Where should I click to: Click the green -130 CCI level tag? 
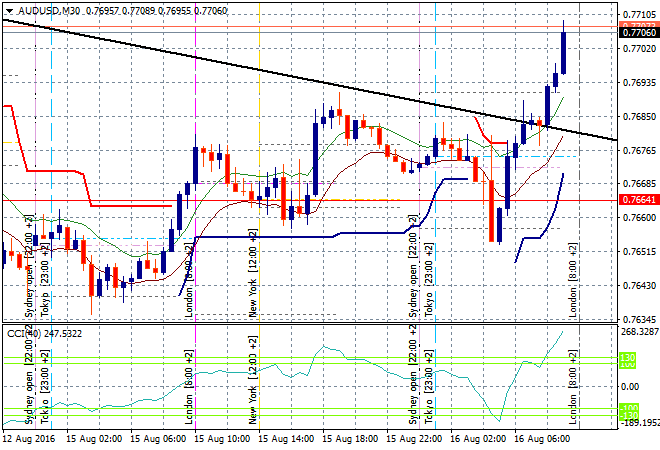coord(629,416)
